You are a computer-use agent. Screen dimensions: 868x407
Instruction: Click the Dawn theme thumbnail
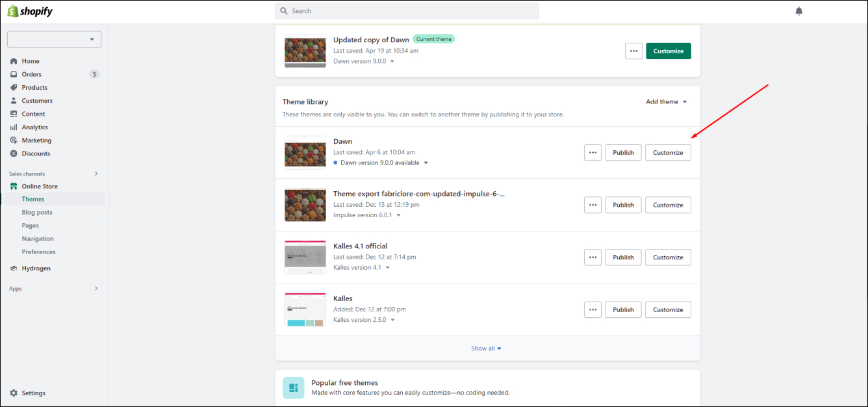[x=305, y=152]
